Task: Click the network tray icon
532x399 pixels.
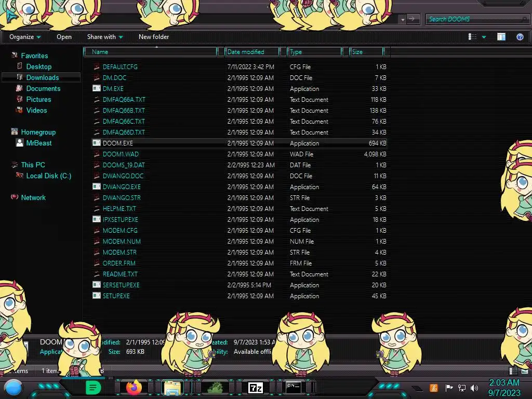Action: [461, 388]
